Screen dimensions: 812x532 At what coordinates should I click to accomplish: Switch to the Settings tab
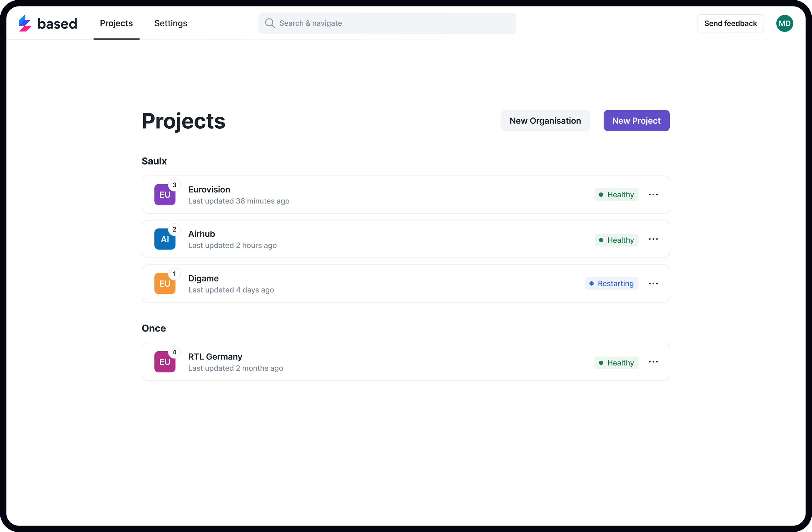coord(171,23)
